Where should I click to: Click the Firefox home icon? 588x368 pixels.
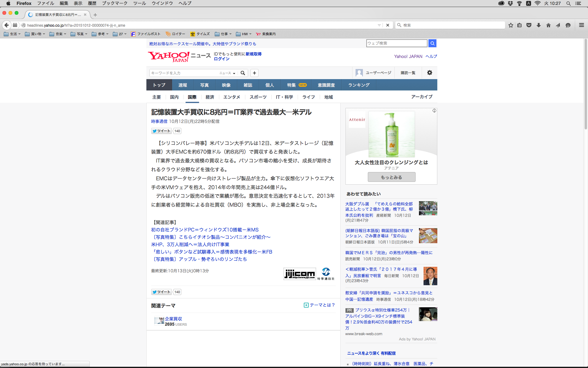[548, 25]
